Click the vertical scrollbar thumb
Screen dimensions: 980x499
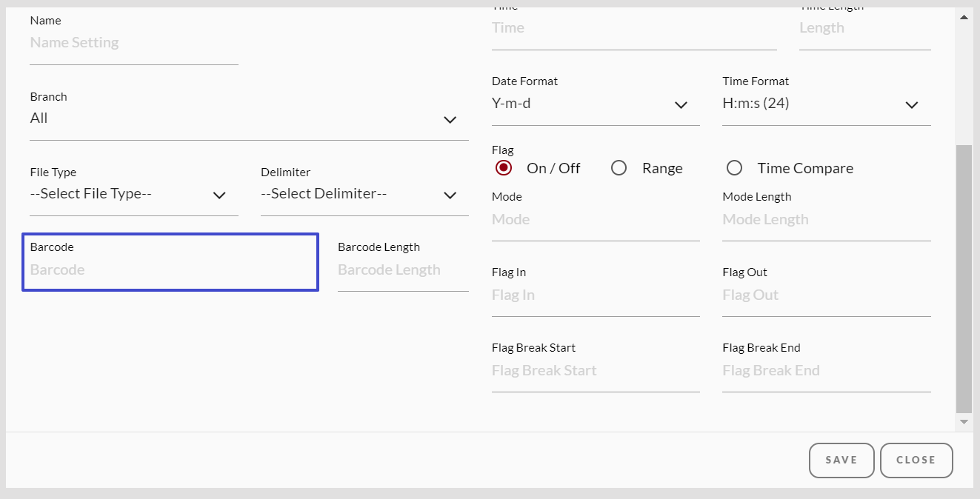click(x=964, y=278)
